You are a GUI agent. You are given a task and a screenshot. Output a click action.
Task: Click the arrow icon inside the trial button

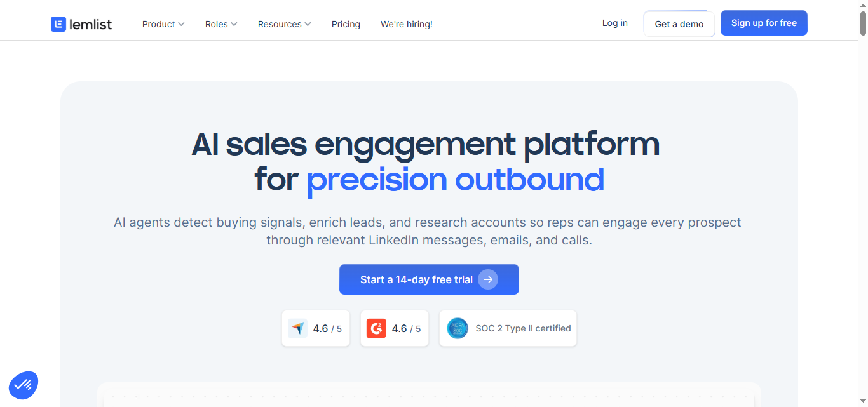(x=488, y=279)
